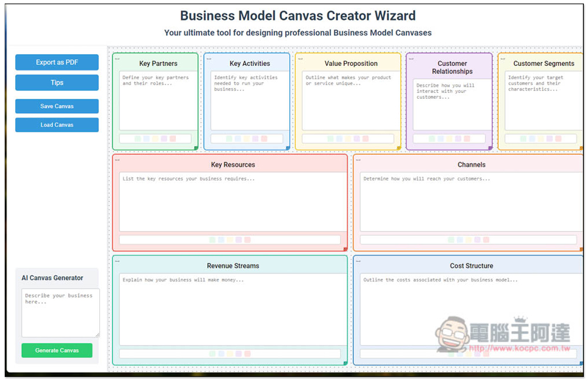This screenshot has height=381, width=588.
Task: Select the purple swatch in the Value Proposition card
Action: click(357, 139)
